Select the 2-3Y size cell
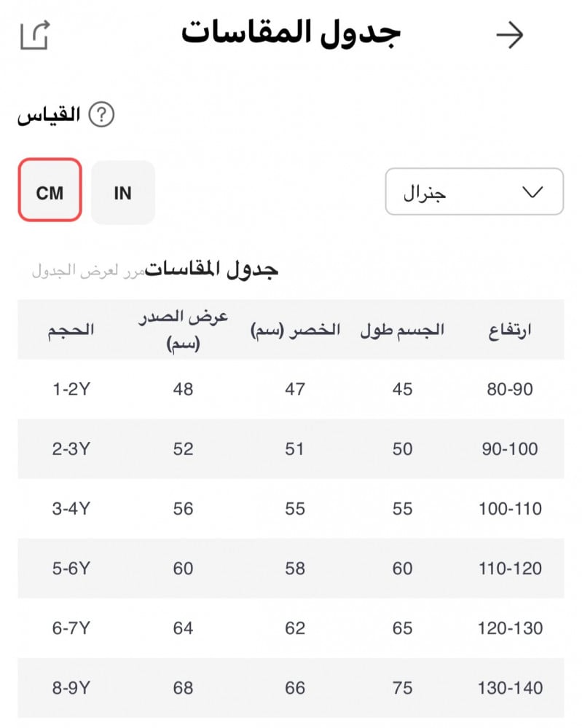Image resolution: width=582 pixels, height=728 pixels. pos(71,449)
